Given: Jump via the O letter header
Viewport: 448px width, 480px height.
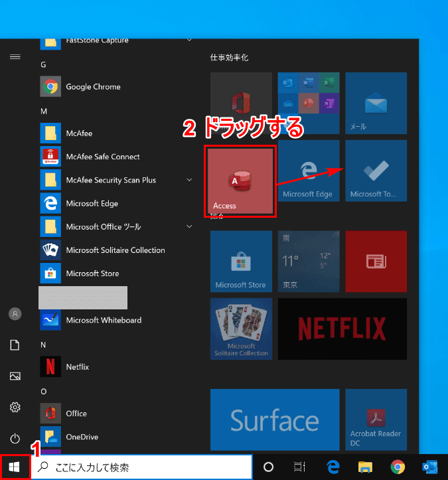Looking at the screenshot, I should (43, 392).
